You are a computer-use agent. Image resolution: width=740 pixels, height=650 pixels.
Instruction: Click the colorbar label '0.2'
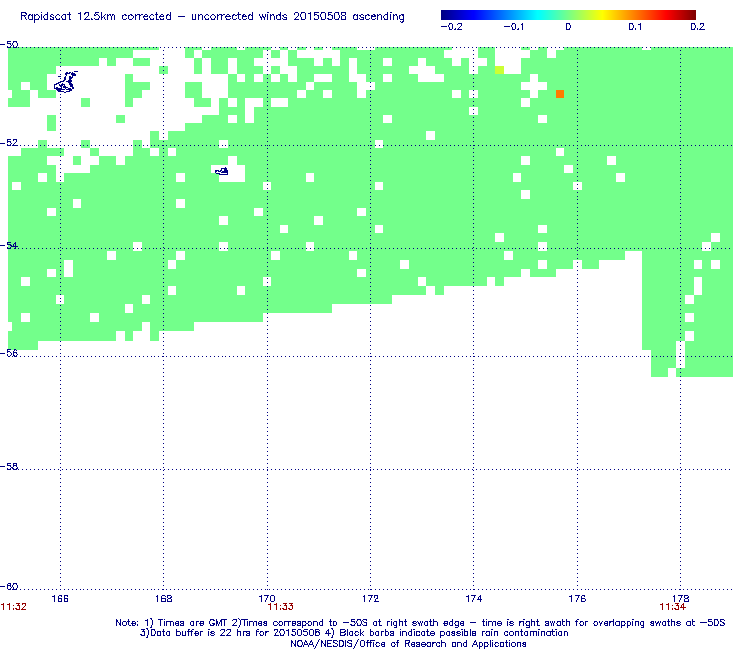pyautogui.click(x=698, y=27)
